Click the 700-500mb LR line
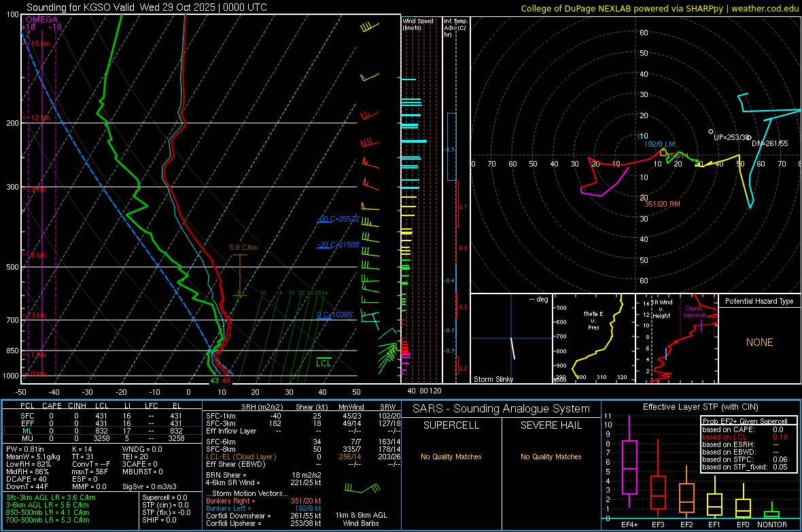Viewport: 802px width, 532px height. click(x=48, y=520)
